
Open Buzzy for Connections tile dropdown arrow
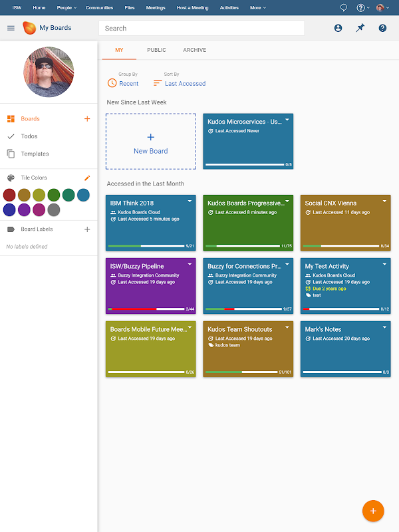click(287, 264)
